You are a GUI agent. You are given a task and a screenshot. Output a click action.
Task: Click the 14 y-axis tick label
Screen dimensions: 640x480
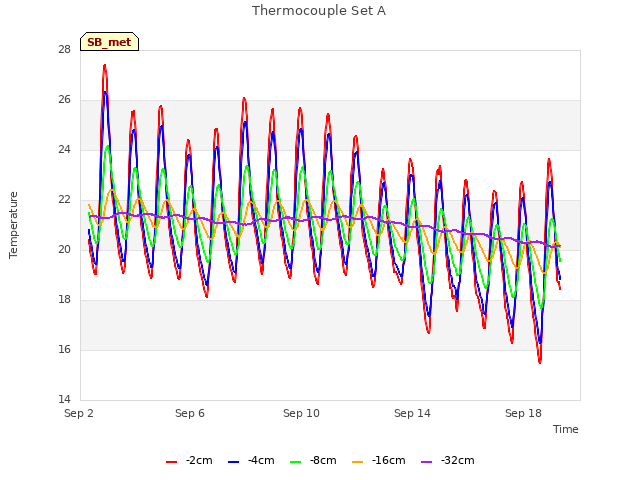click(64, 399)
